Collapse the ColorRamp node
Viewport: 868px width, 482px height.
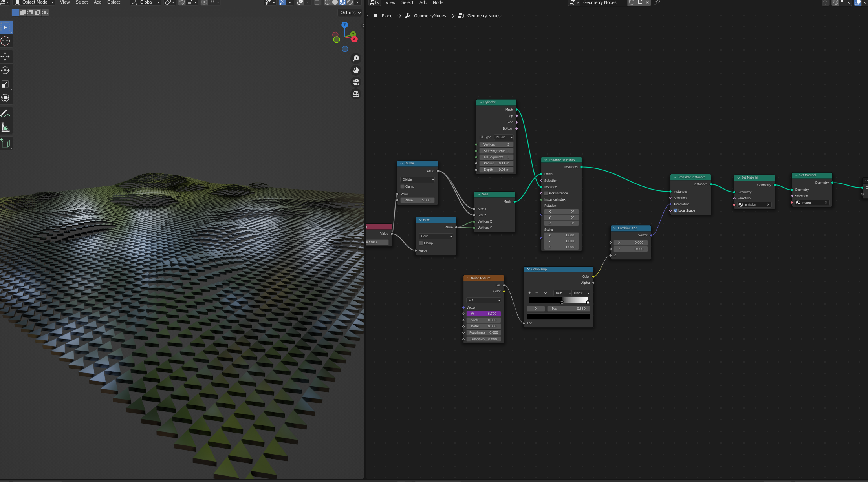(529, 269)
